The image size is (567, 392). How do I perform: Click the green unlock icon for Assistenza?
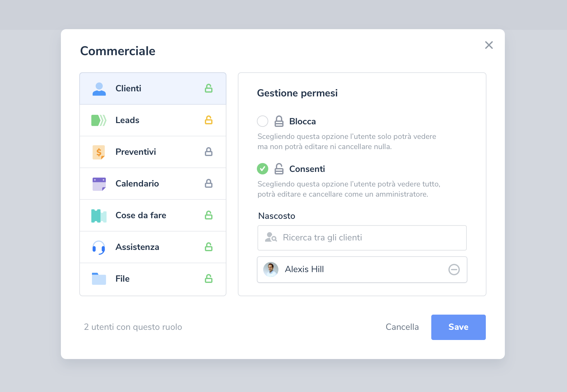coord(209,247)
